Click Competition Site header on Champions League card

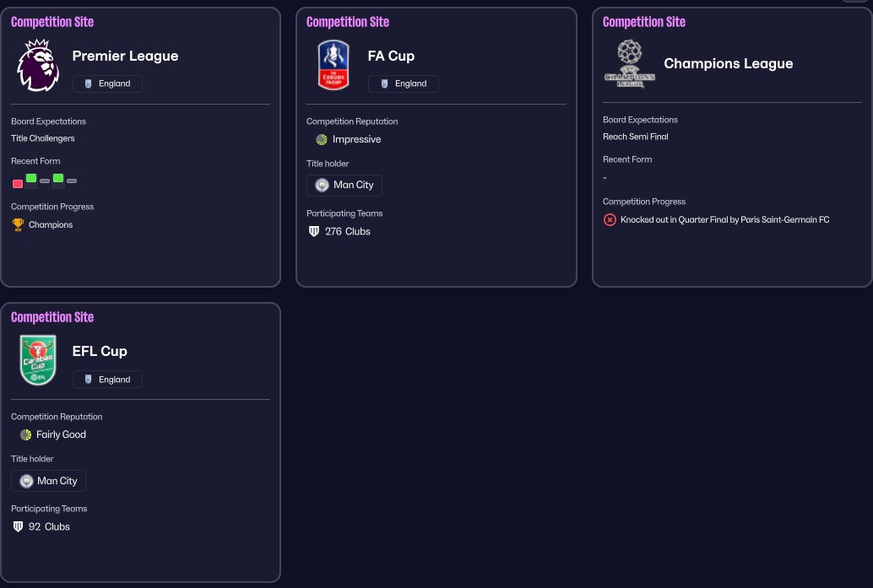tap(644, 22)
